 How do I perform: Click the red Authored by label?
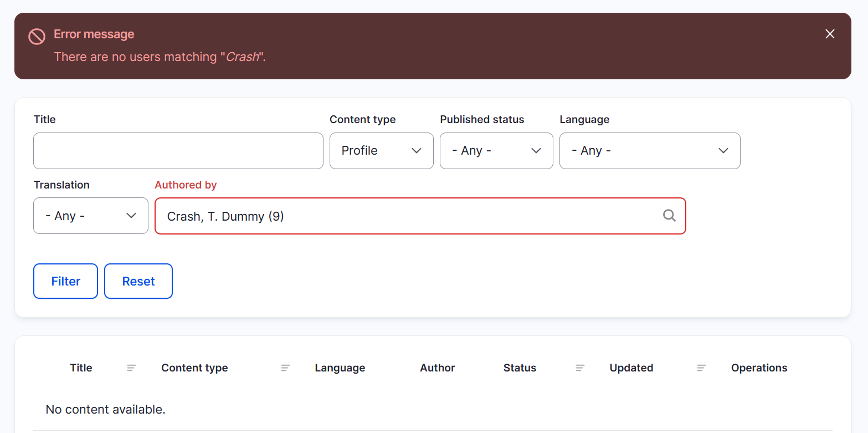tap(186, 185)
